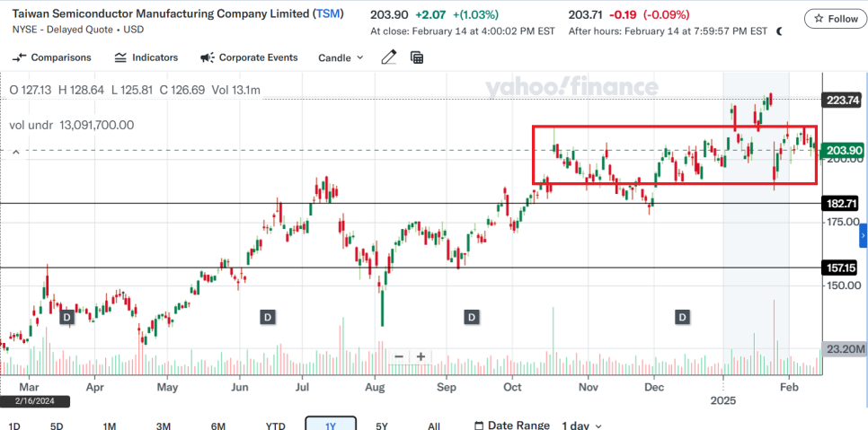Click the Follow button star icon

tap(819, 19)
